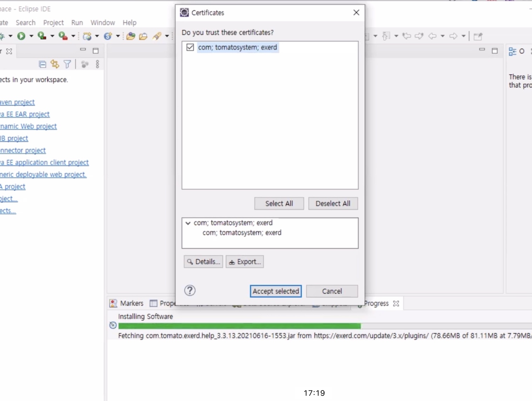
Task: Click the EE EAR project link
Action: point(25,114)
